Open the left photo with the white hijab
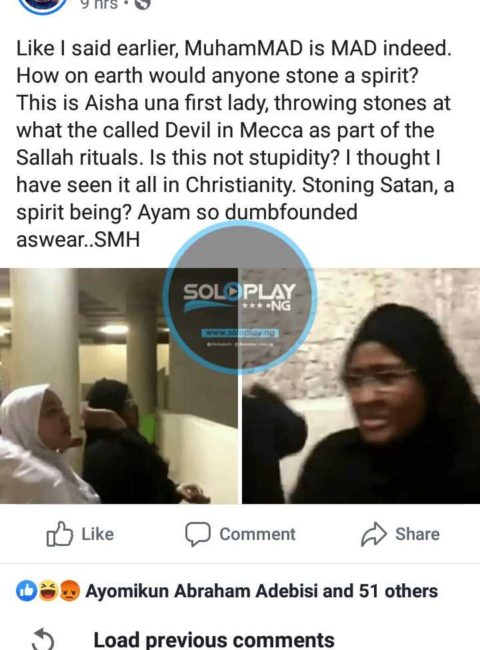Screen dimensions: 480x650 click(x=119, y=386)
